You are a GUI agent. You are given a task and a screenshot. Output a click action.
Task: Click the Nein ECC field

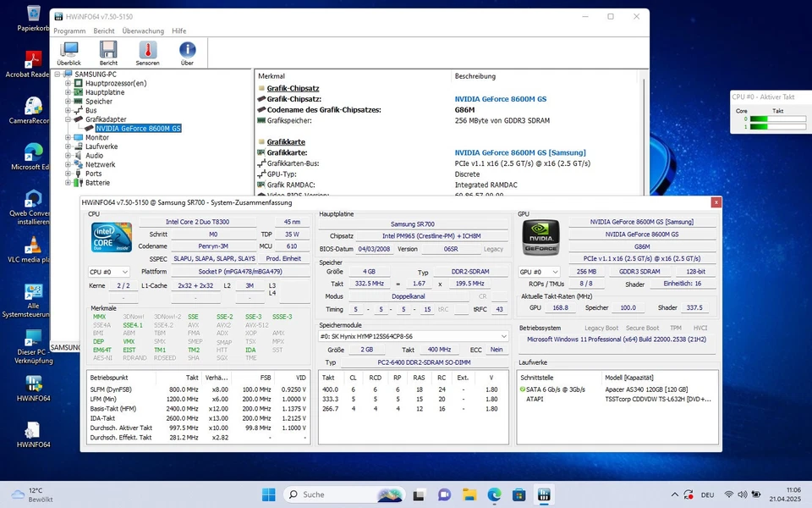click(x=496, y=349)
